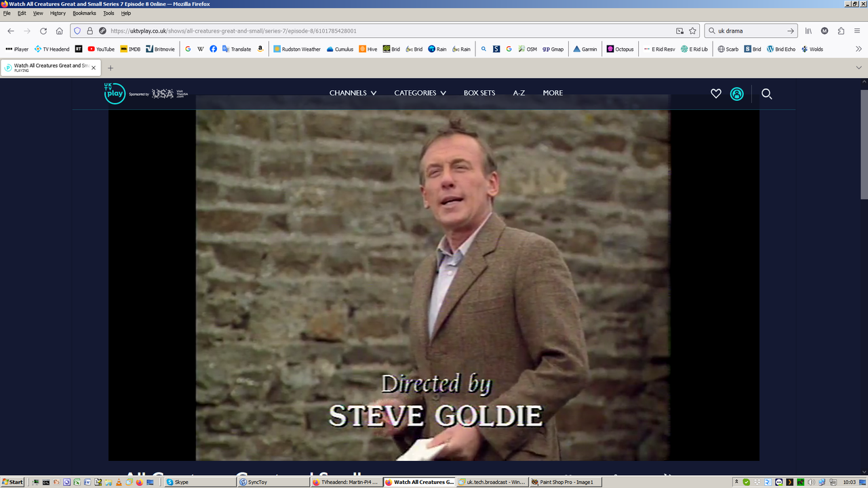Click the site padlock icon
Image resolution: width=868 pixels, height=488 pixels.
pyautogui.click(x=90, y=30)
